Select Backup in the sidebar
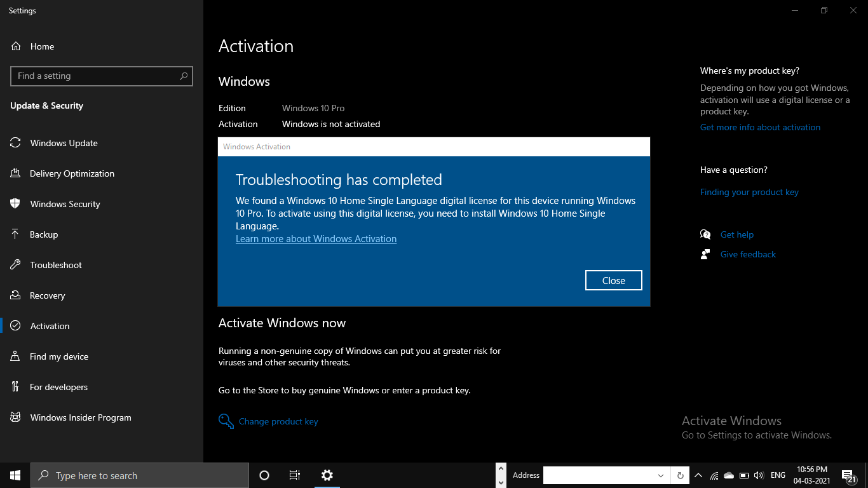 coord(44,234)
